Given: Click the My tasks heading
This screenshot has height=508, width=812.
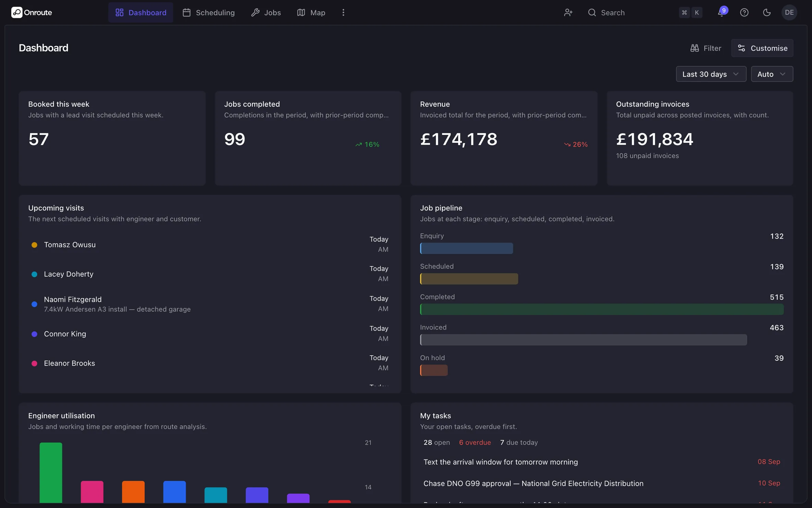Looking at the screenshot, I should tap(435, 416).
